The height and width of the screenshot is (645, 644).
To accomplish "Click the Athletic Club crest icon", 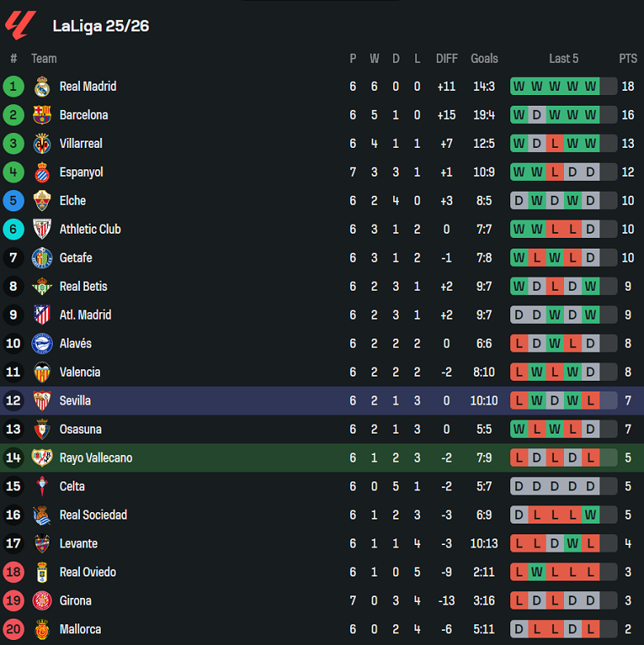I will tap(42, 230).
